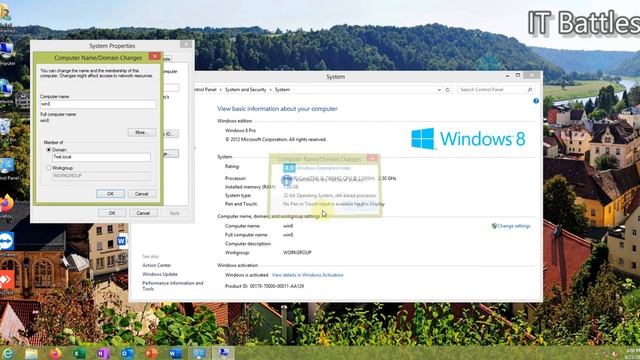
Task: Expand the address bar history dropdown
Action: pos(439,90)
